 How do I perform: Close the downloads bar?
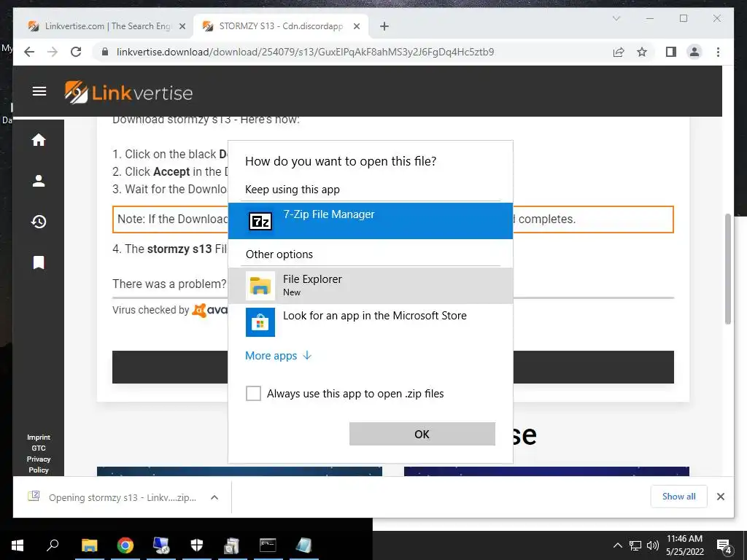pyautogui.click(x=720, y=497)
